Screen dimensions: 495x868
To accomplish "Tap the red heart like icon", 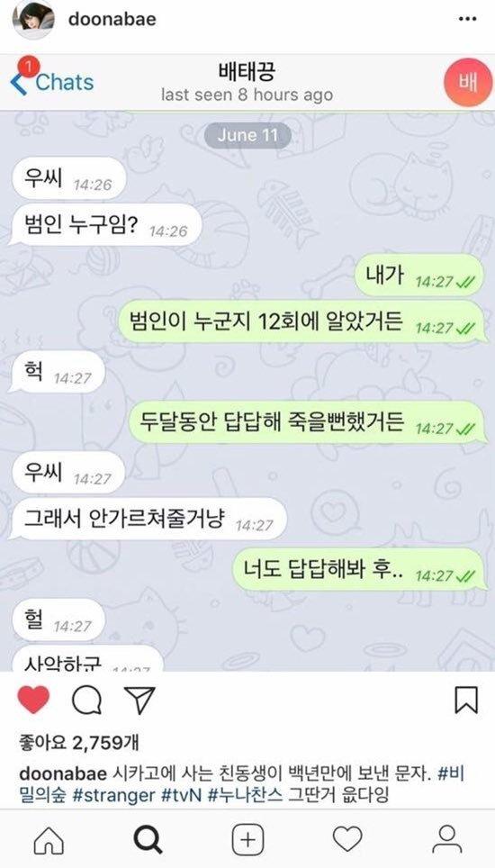I will (33, 700).
